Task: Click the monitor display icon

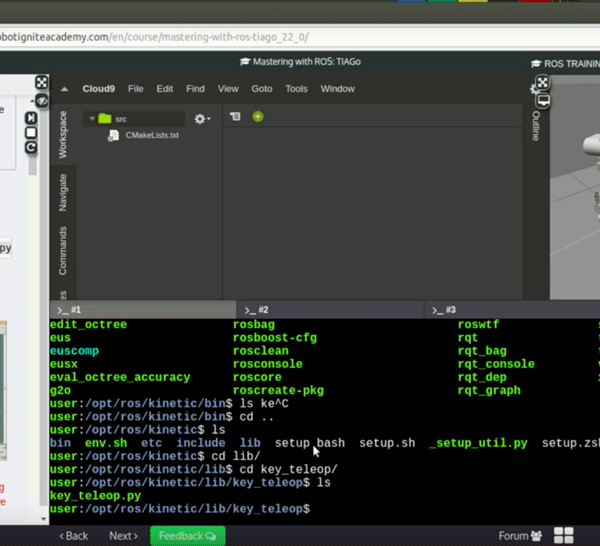Action: pyautogui.click(x=543, y=101)
